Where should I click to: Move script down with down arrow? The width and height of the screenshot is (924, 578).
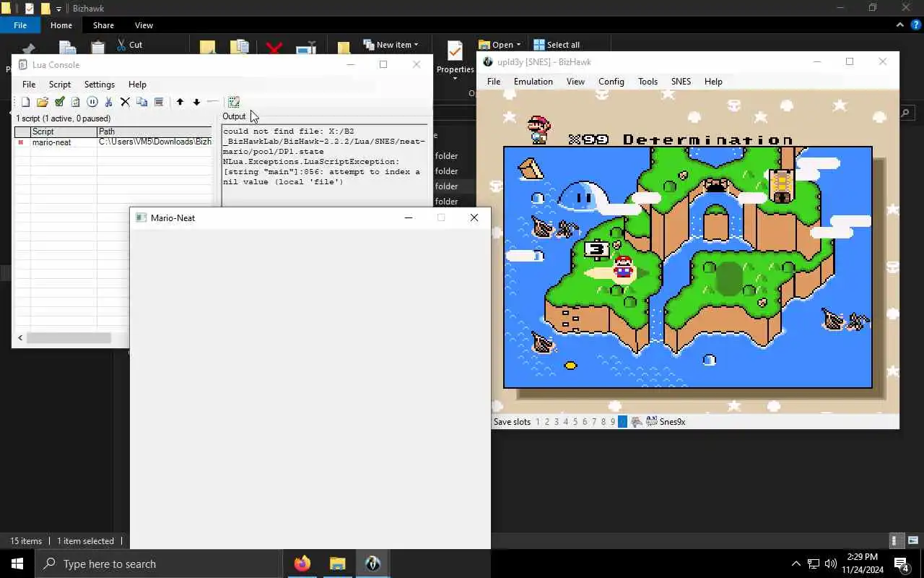pyautogui.click(x=196, y=102)
